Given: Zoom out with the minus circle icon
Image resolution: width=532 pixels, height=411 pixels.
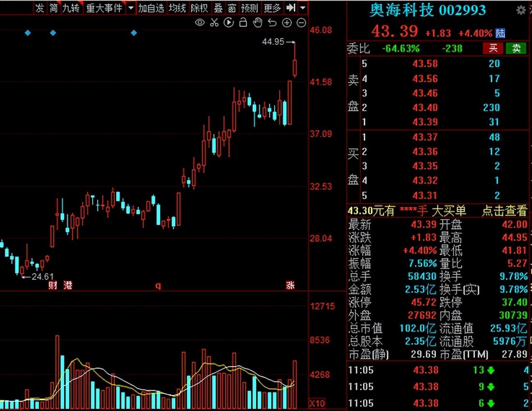Looking at the screenshot, I should pos(301,22).
